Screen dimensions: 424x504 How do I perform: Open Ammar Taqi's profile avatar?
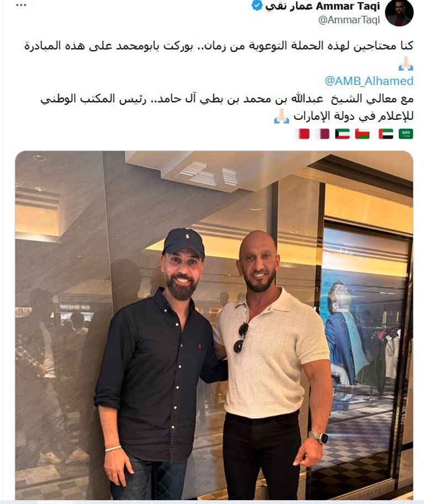399,13
